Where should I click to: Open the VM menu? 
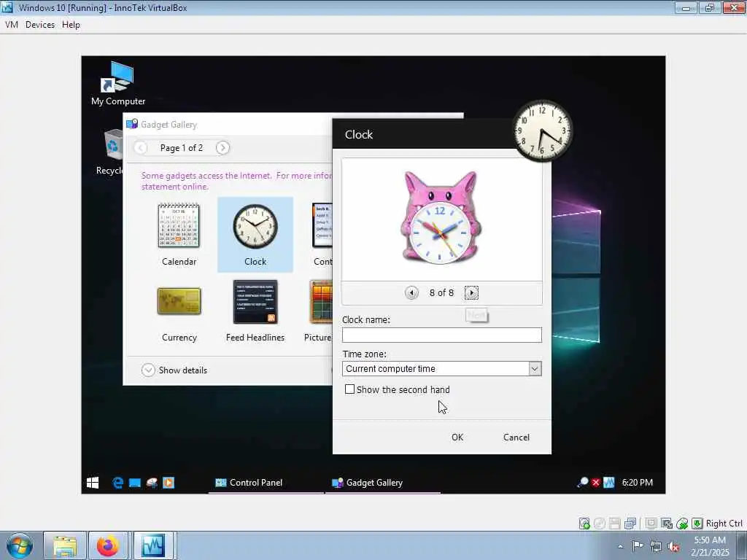[x=12, y=25]
